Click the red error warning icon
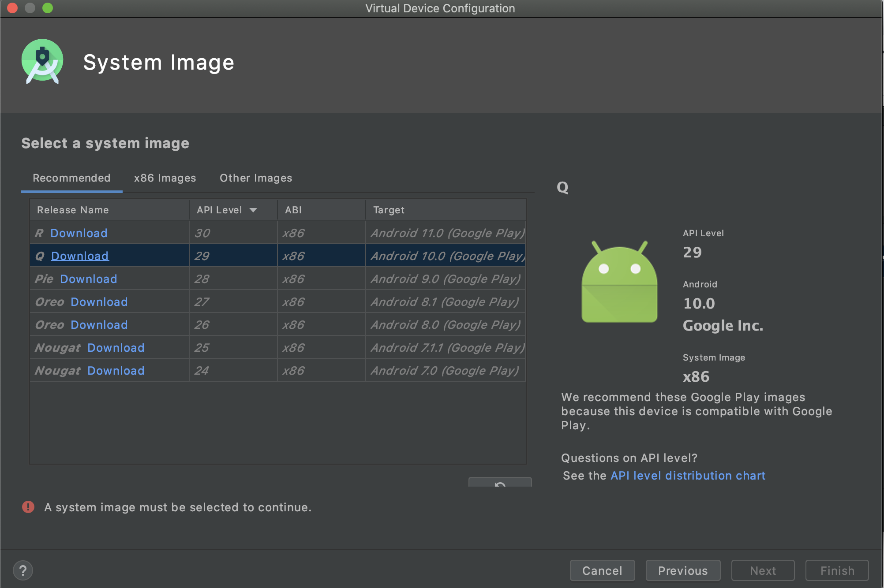884x588 pixels. pyautogui.click(x=28, y=507)
